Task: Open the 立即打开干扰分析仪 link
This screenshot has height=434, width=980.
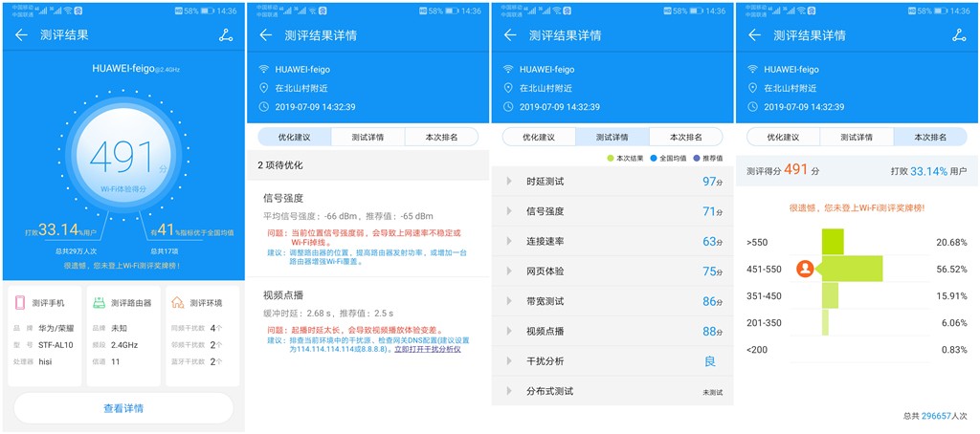Action: coord(427,350)
